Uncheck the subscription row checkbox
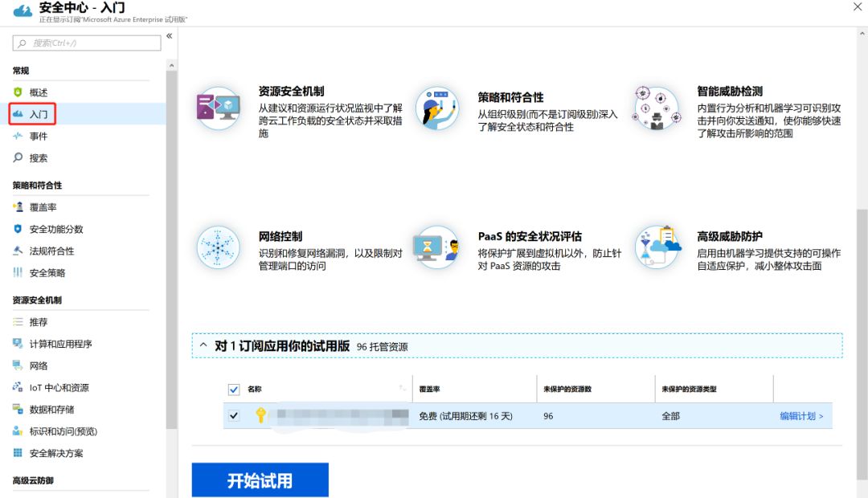 [234, 415]
